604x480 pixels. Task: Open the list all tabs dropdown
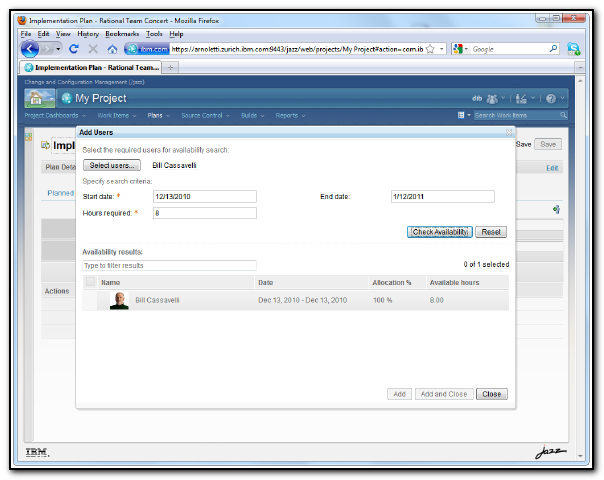pos(580,68)
